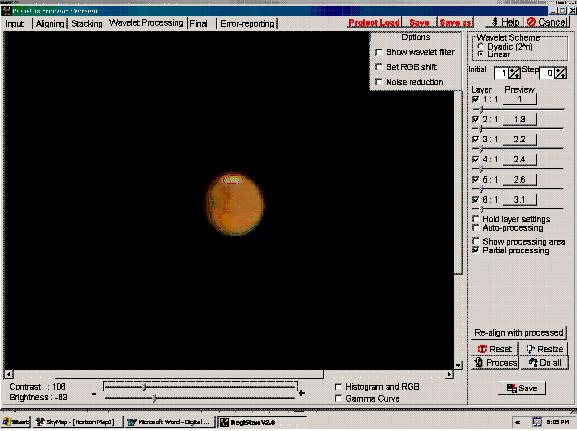
Task: Select the Dyadic wavelet scheme
Action: (x=481, y=46)
